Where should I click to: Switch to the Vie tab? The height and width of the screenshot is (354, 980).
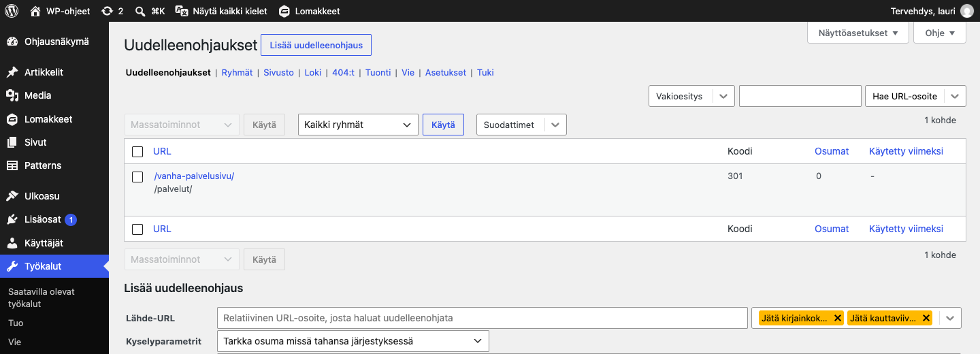(408, 72)
